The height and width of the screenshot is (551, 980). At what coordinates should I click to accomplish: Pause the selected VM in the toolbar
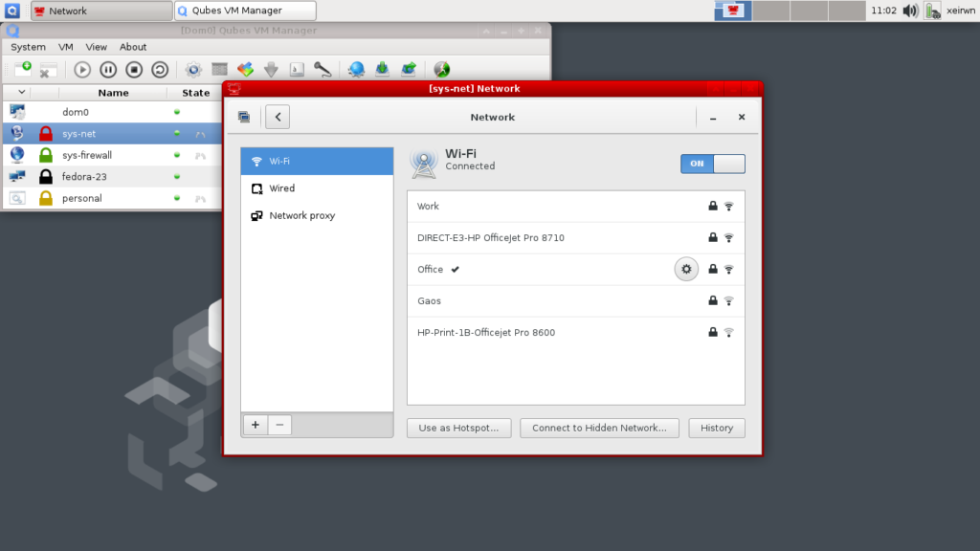(x=108, y=69)
